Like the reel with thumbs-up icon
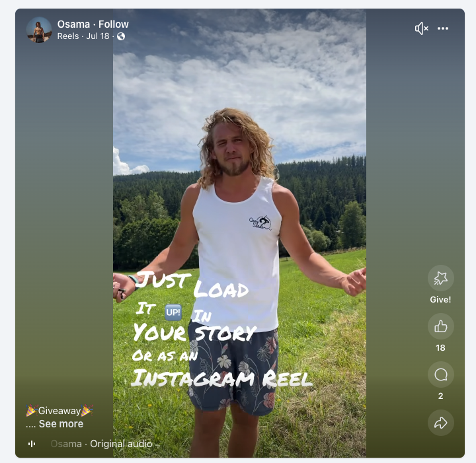The image size is (476, 463). click(440, 326)
